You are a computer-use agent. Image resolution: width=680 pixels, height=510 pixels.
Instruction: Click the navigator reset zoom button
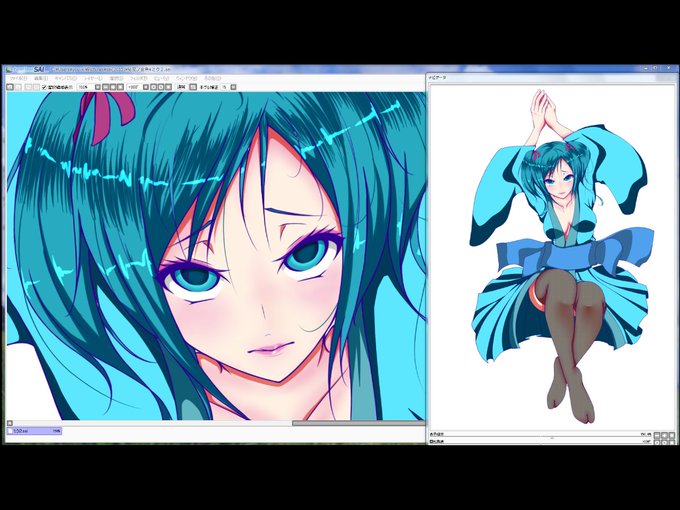672,435
